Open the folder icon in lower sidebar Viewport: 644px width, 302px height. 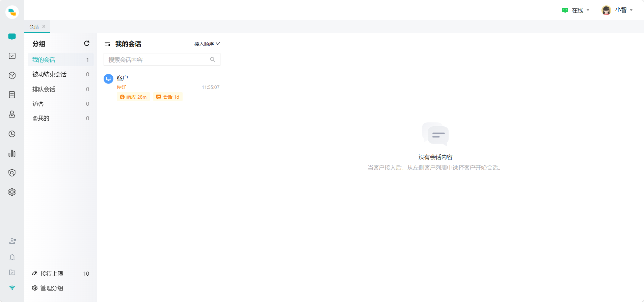point(12,272)
